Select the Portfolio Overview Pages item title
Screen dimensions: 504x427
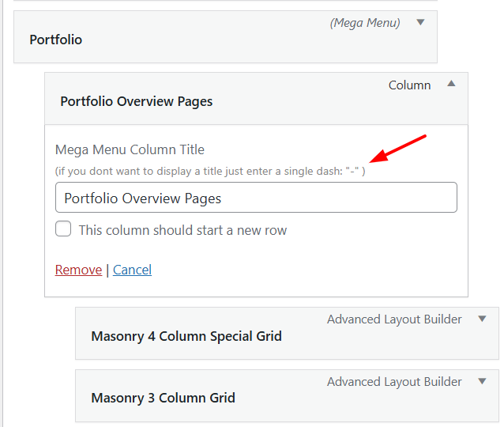(x=136, y=101)
